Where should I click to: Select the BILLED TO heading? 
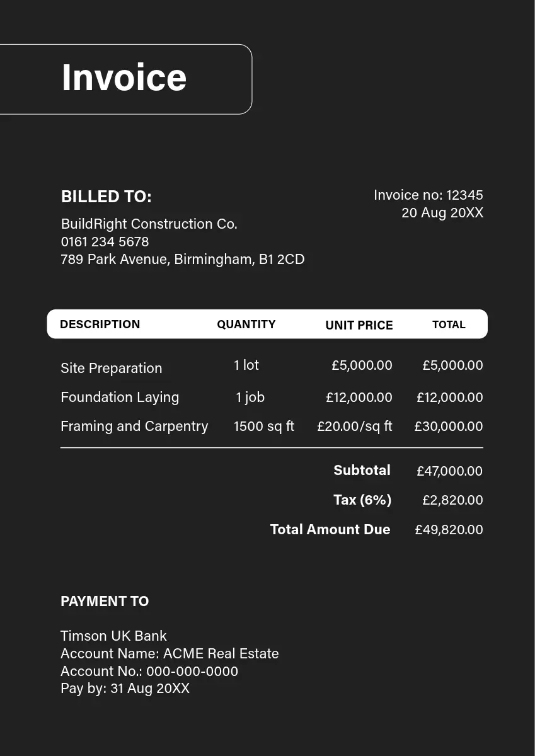tap(106, 197)
